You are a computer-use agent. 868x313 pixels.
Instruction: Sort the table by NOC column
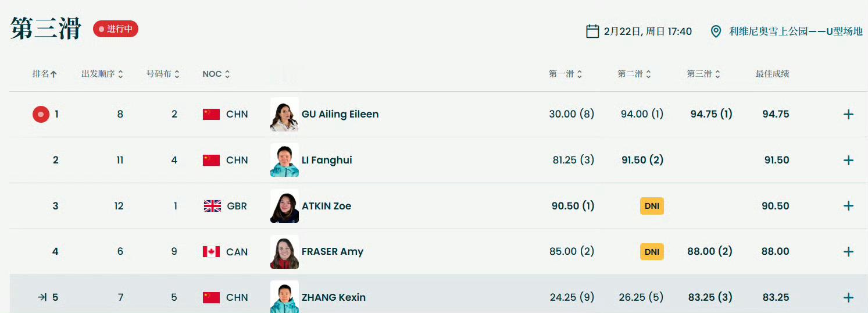216,74
